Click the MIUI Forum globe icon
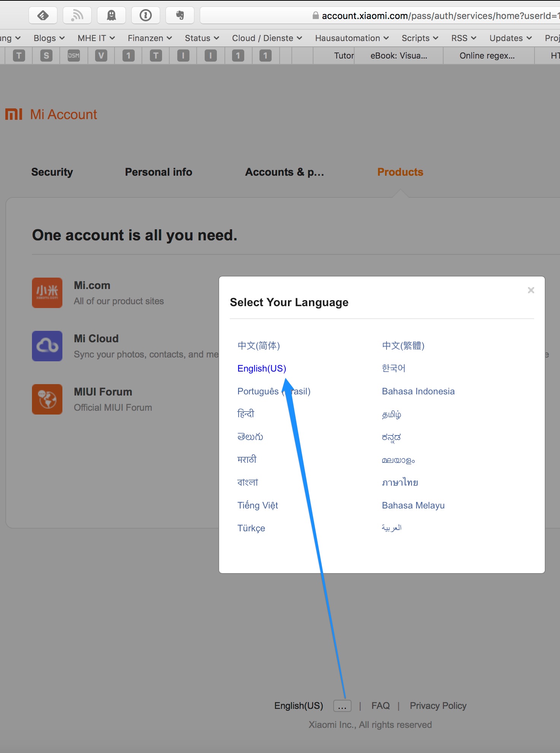Viewport: 560px width, 753px height. coord(47,399)
